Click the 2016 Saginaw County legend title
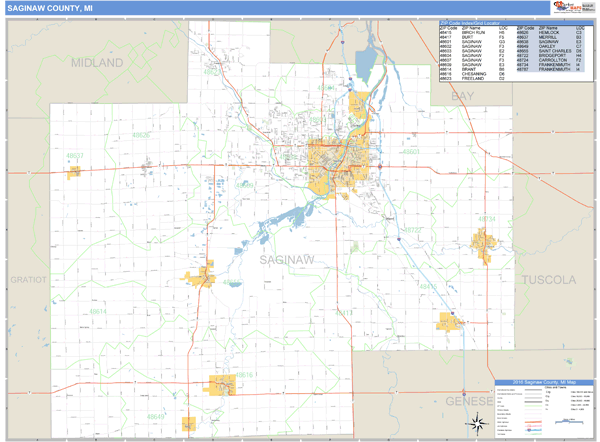 [545, 384]
